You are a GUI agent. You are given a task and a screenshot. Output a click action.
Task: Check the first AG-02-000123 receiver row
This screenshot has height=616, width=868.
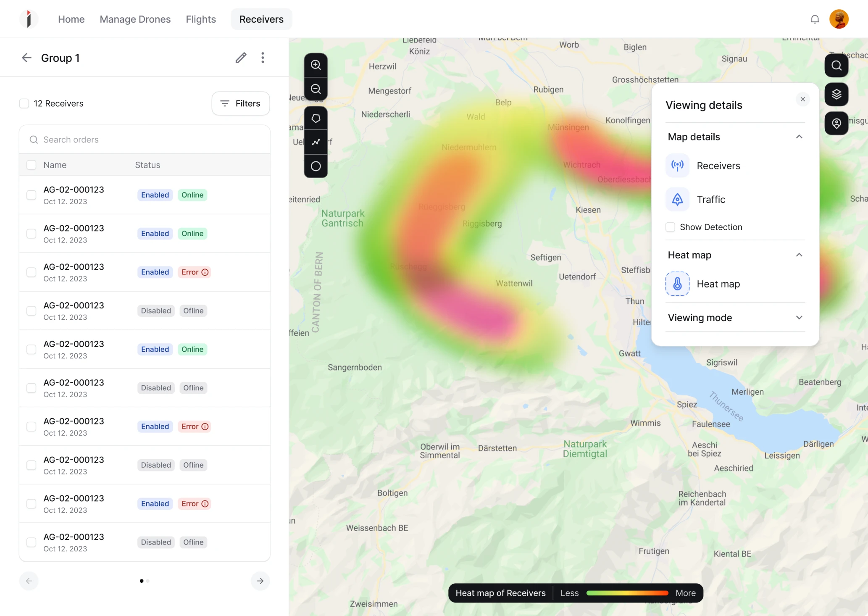coord(32,195)
